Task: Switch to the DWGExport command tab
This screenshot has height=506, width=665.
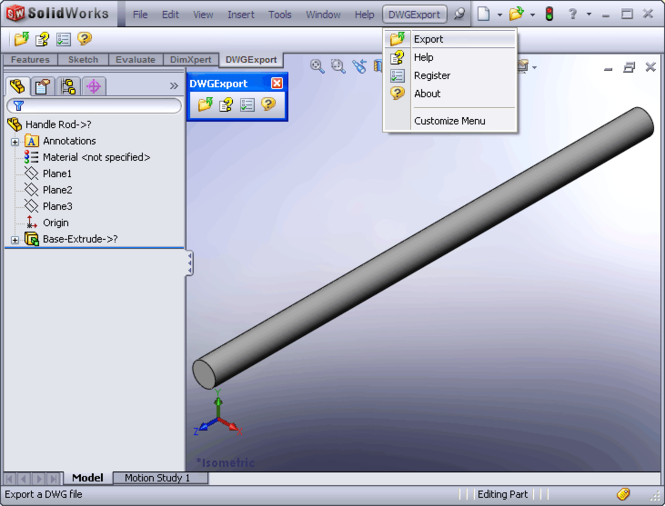Action: click(x=251, y=60)
